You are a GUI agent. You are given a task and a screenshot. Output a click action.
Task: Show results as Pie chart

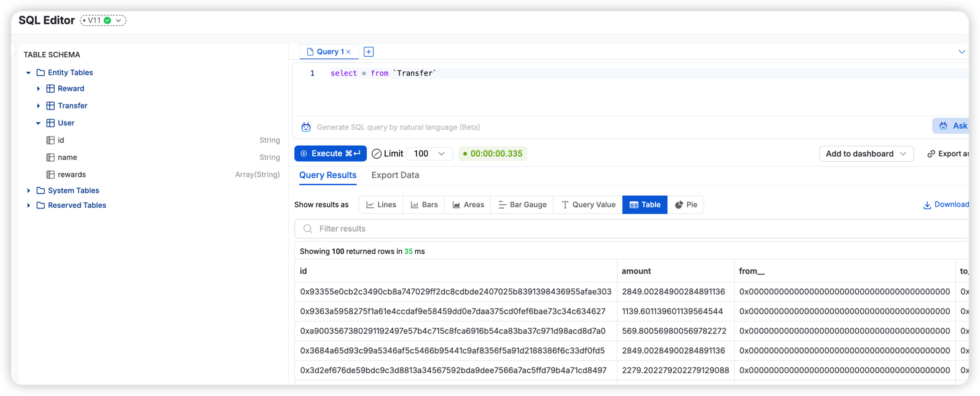(x=686, y=205)
